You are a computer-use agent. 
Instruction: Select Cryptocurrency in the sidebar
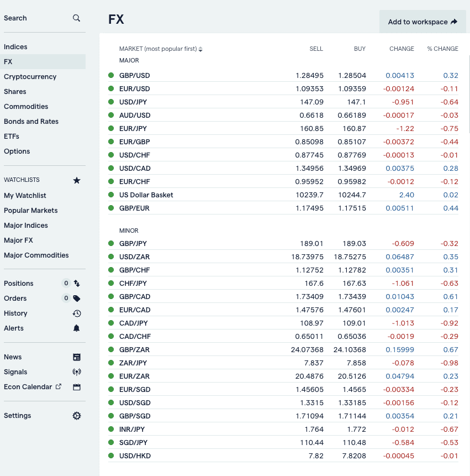[30, 76]
